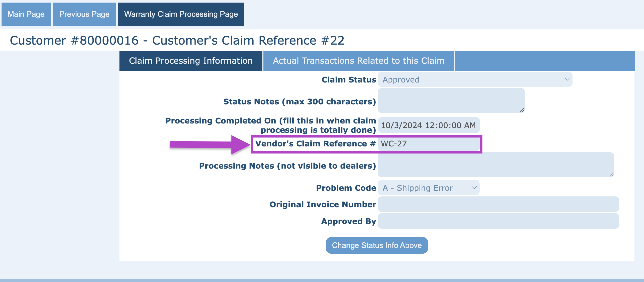Click the Processing Notes text area
The image size is (644, 282).
tap(495, 164)
